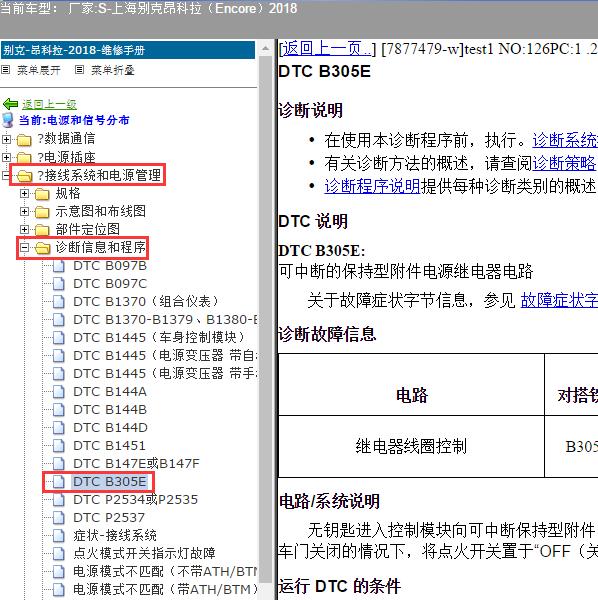Click document icon of 点火模式开关指示灯故障

[59, 553]
